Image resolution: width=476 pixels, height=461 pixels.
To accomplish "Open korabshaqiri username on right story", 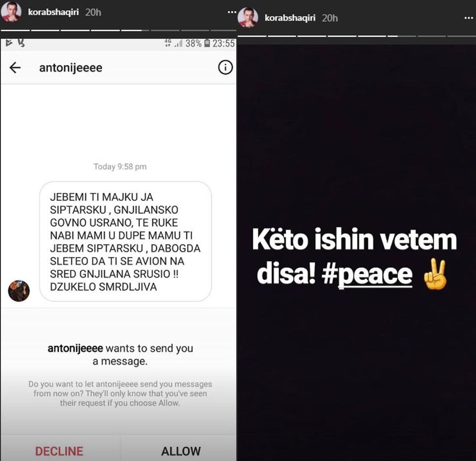I will click(x=290, y=18).
